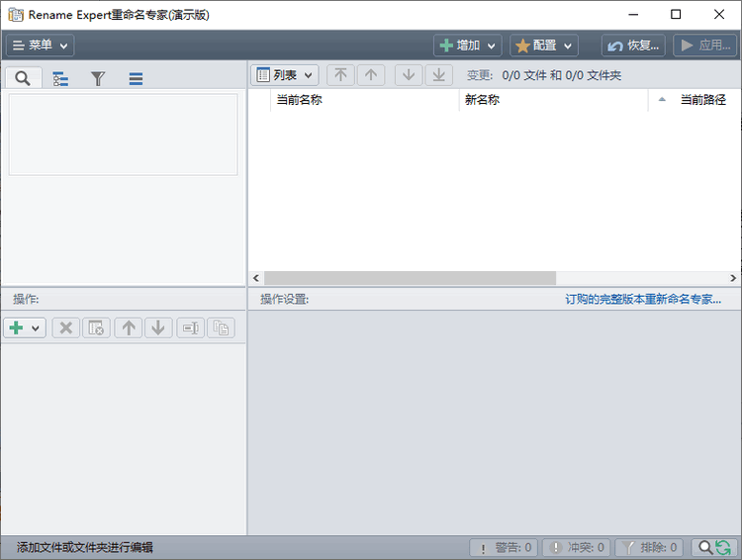
Task: Sort by 新名称 column header
Action: [x=553, y=100]
